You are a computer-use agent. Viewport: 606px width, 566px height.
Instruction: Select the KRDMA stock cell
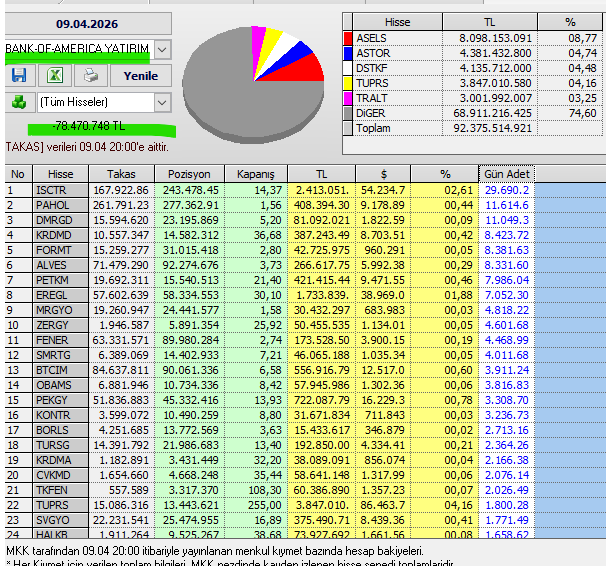[x=61, y=461]
